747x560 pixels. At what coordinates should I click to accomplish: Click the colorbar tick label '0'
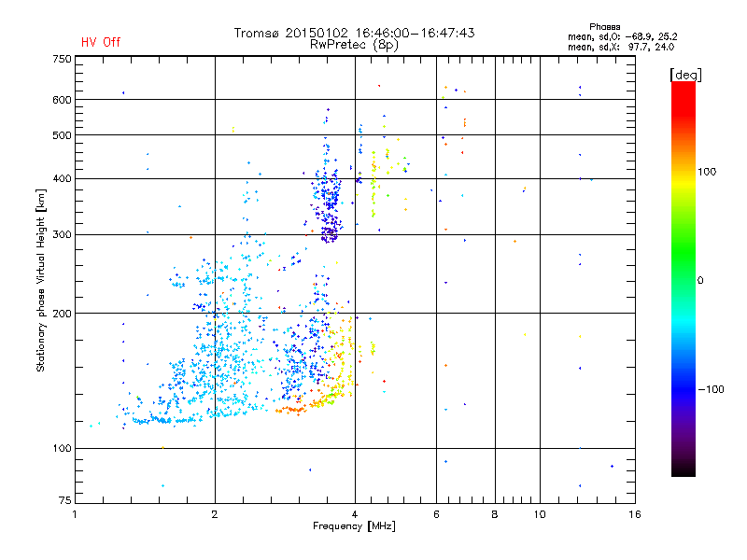tap(700, 281)
